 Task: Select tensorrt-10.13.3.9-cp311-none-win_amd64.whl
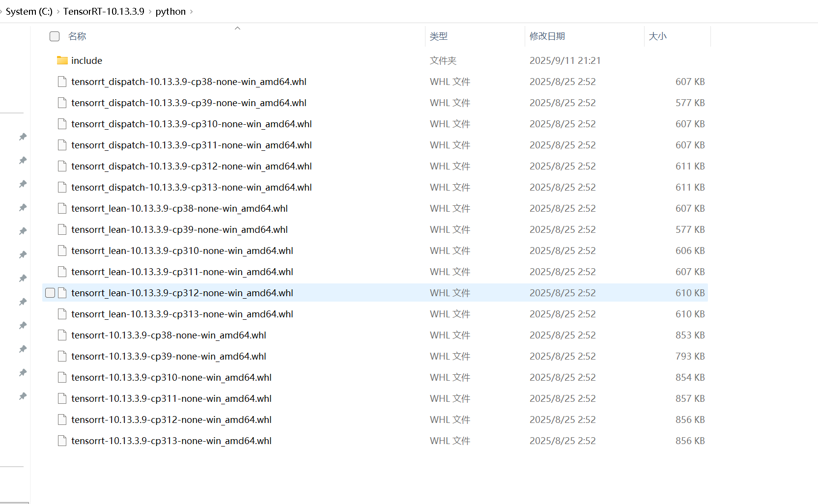(171, 398)
